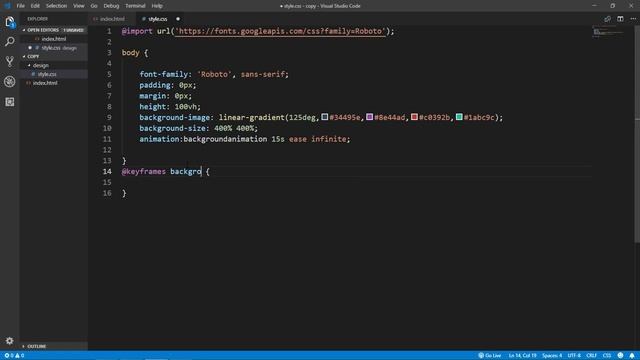Open the Manage gear icon

pyautogui.click(x=10, y=340)
